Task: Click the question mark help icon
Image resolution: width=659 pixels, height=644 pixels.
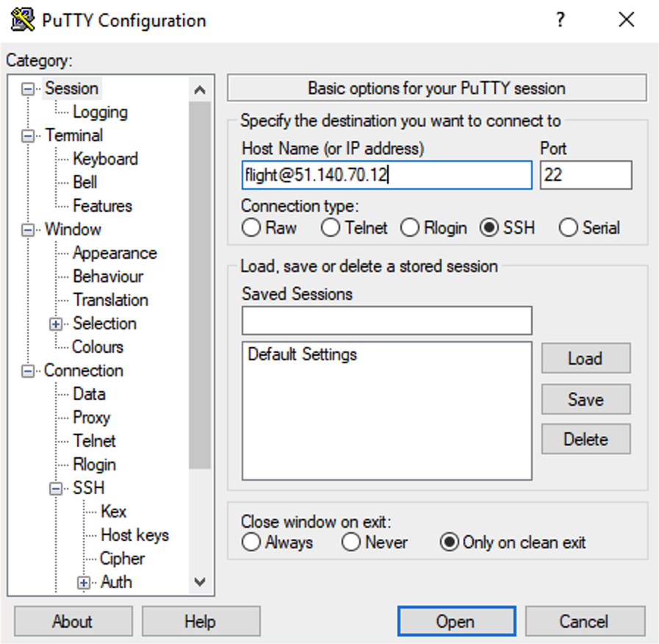Action: 561,20
